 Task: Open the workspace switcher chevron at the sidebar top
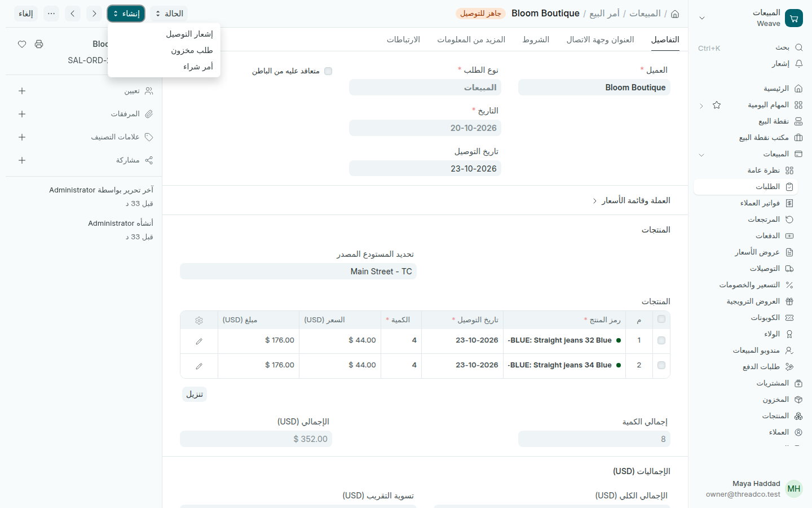coord(702,18)
